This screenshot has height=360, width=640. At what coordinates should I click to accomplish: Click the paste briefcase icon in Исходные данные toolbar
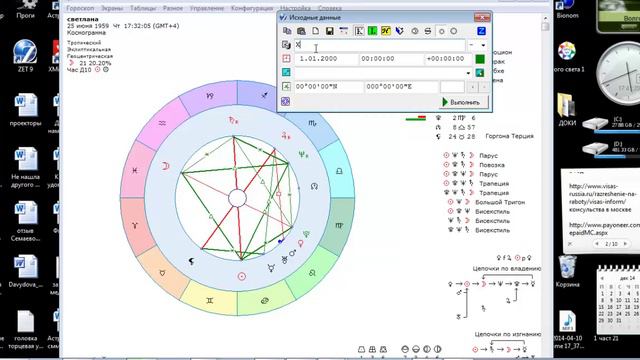click(x=301, y=31)
